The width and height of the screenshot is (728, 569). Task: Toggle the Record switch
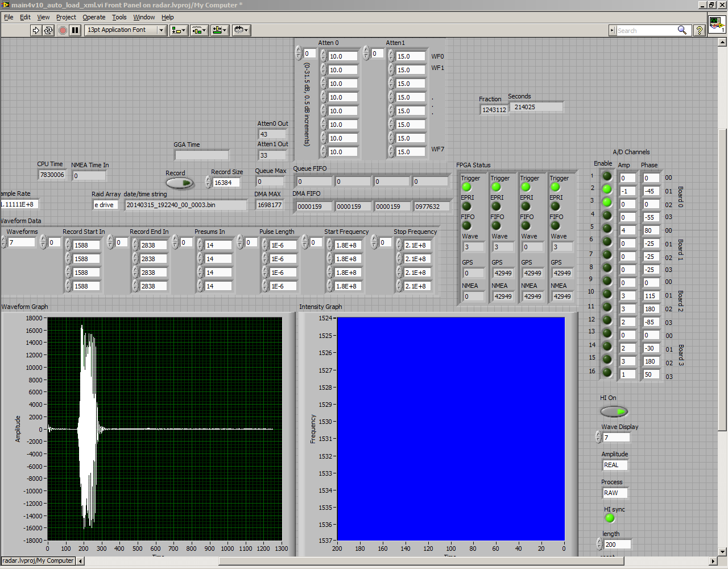click(180, 183)
